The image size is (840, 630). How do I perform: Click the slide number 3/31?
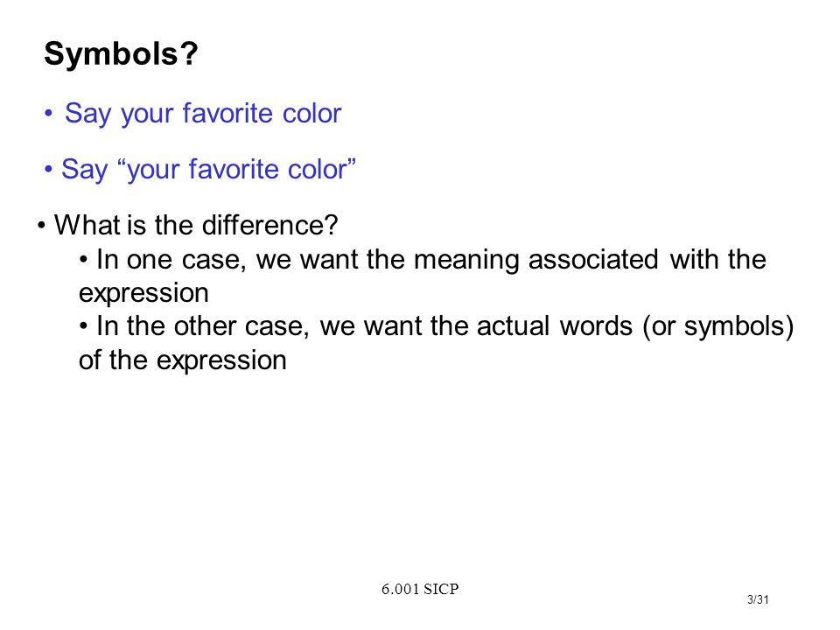[x=758, y=599]
